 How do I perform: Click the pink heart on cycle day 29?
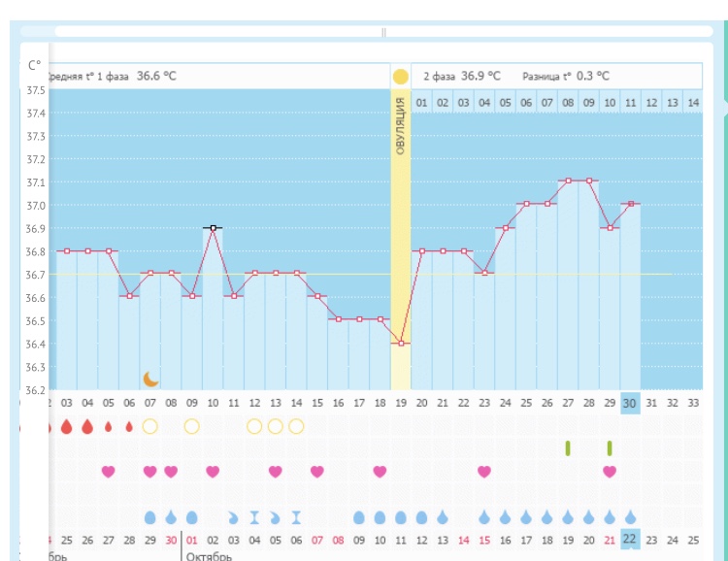coord(610,472)
